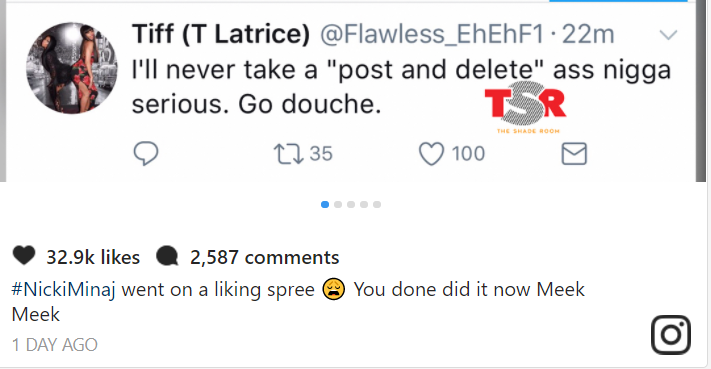Click the retweet arrows icon

point(288,154)
